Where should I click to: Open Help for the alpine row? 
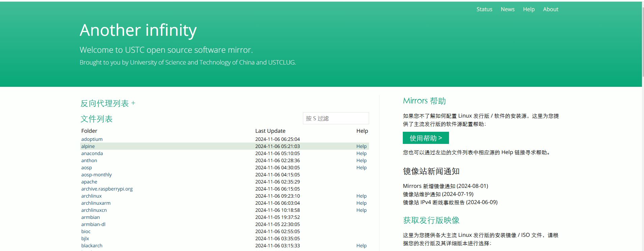point(361,146)
